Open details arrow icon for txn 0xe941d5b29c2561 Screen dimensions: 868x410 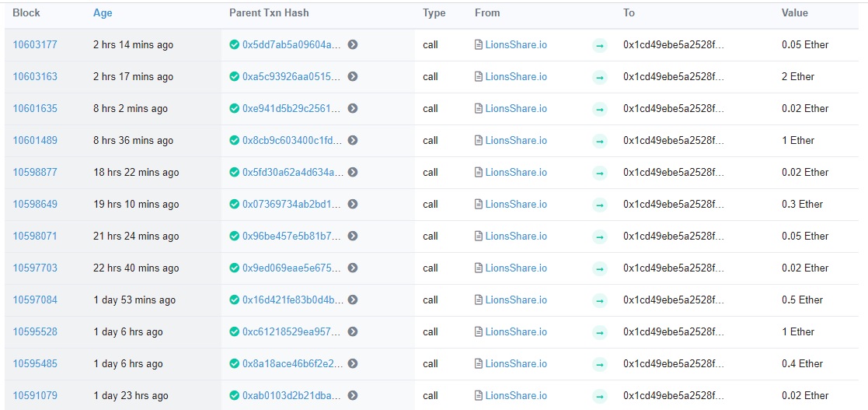click(353, 109)
